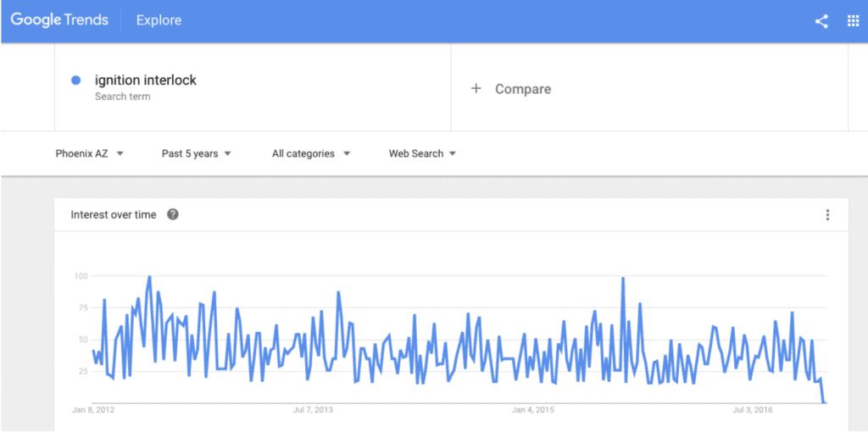Viewport: 868px width, 432px height.
Task: Go to the Explore section
Action: [159, 20]
